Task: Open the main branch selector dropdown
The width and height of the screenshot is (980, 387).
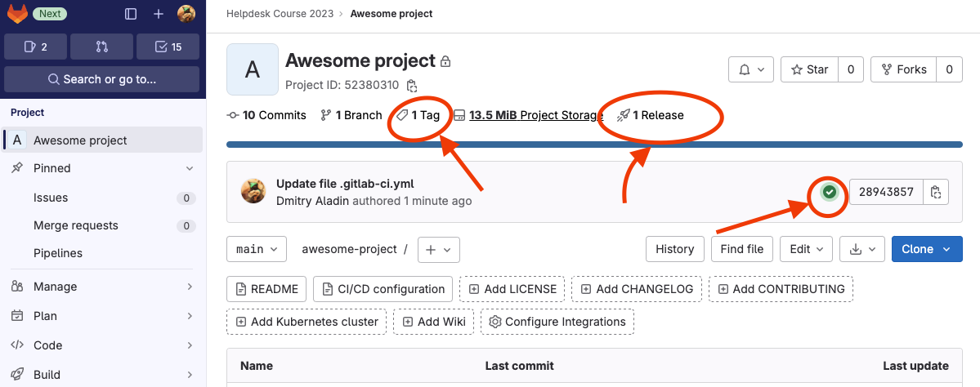Action: (x=257, y=249)
